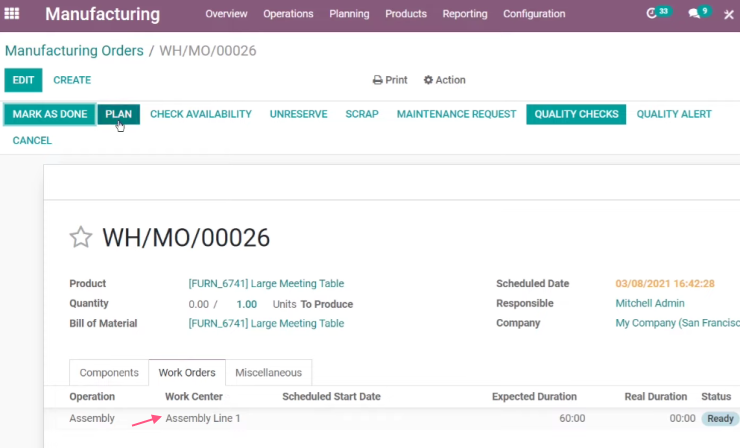Screen dimensions: 740x448
Task: Switch to the Miscellaneous tab
Action: pyautogui.click(x=269, y=372)
